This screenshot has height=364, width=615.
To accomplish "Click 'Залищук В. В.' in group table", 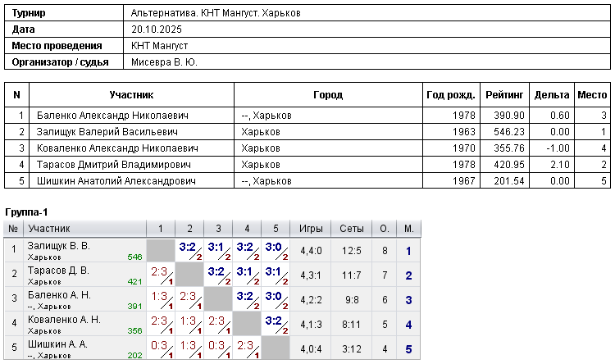I will pos(59,246).
